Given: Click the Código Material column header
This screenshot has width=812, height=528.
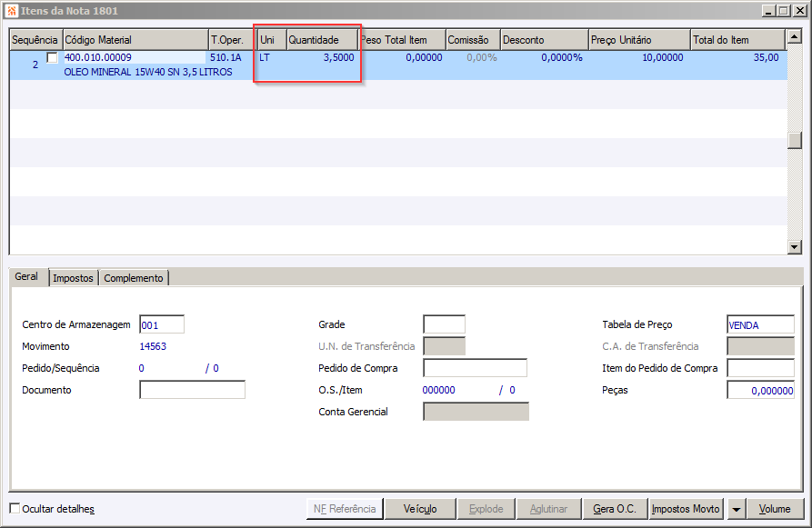Looking at the screenshot, I should tap(135, 40).
